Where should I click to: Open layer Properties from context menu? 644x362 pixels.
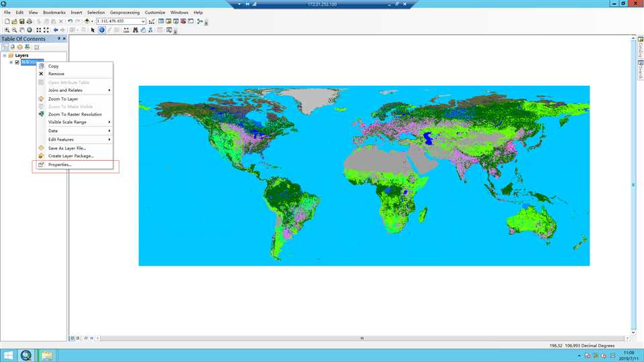coord(74,165)
